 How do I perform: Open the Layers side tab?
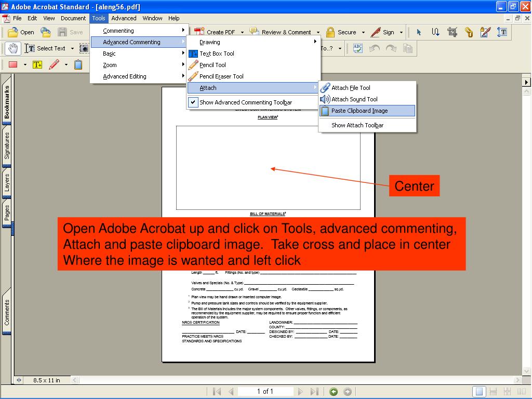coord(7,183)
